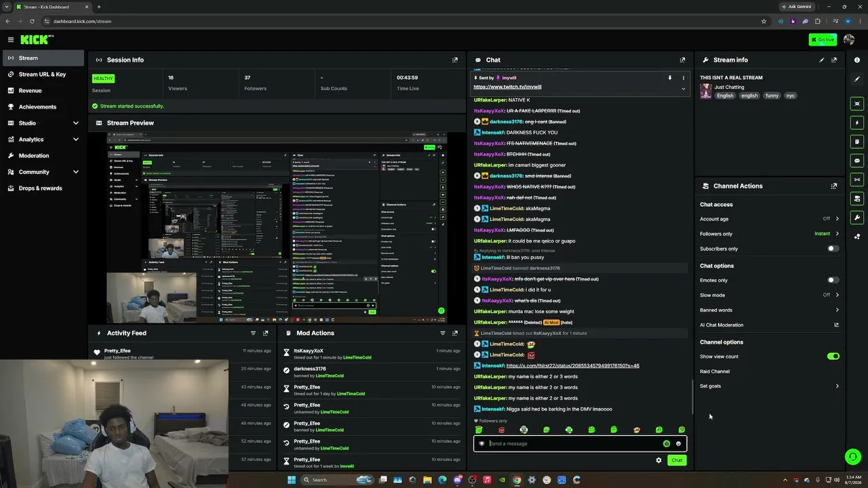Click the Windows Start button
The height and width of the screenshot is (488, 868).
(292, 480)
